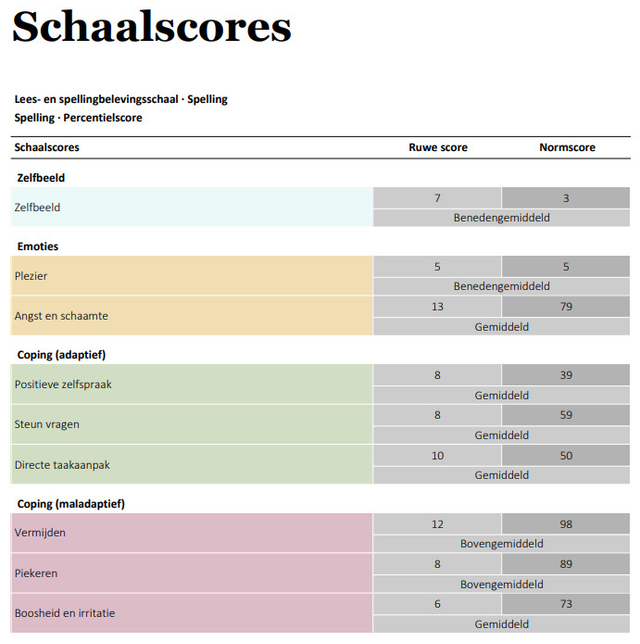Select the Ruwe score column header
Viewport: 640px width, 644px height.
point(438,147)
